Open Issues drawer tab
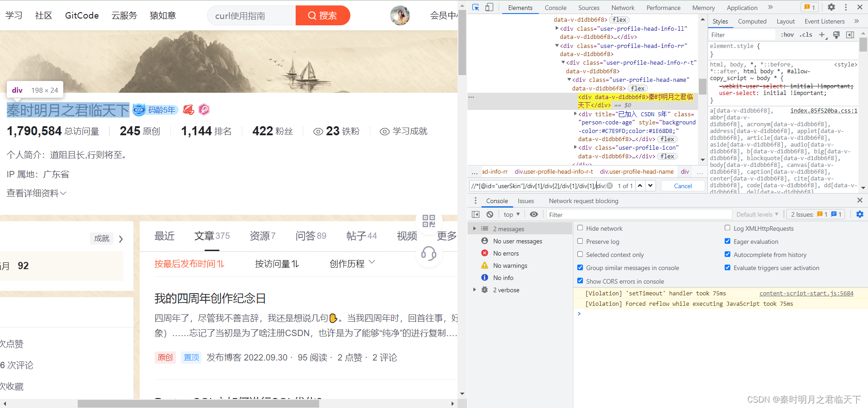 coord(526,201)
